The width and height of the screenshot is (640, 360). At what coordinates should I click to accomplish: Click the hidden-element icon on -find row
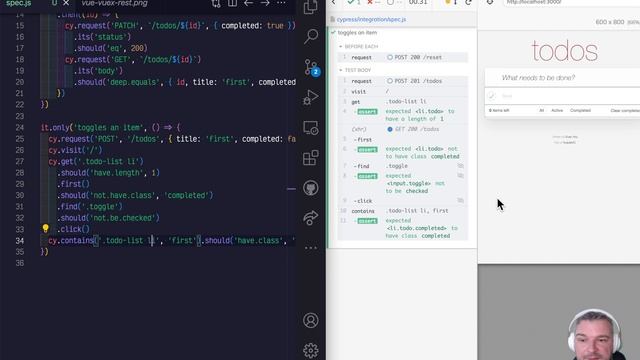(x=460, y=166)
